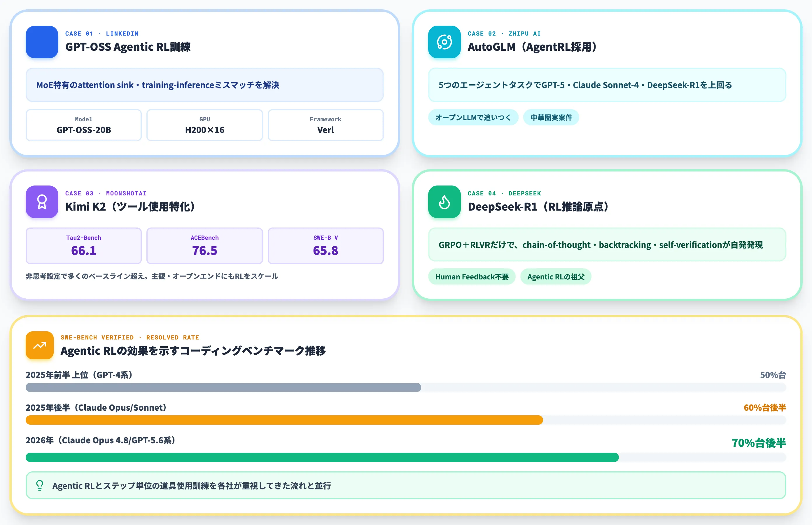Click the Kimi K2（ツール使用特化） heading
This screenshot has width=812, height=525.
(x=130, y=206)
